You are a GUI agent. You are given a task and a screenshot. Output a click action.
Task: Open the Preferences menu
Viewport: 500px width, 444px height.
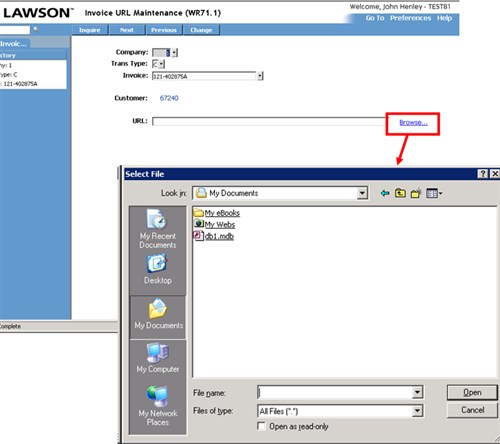[x=410, y=18]
